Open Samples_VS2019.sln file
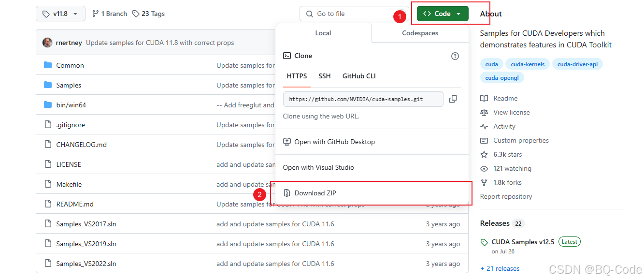Viewport: 644px width, 280px height. pos(86,244)
